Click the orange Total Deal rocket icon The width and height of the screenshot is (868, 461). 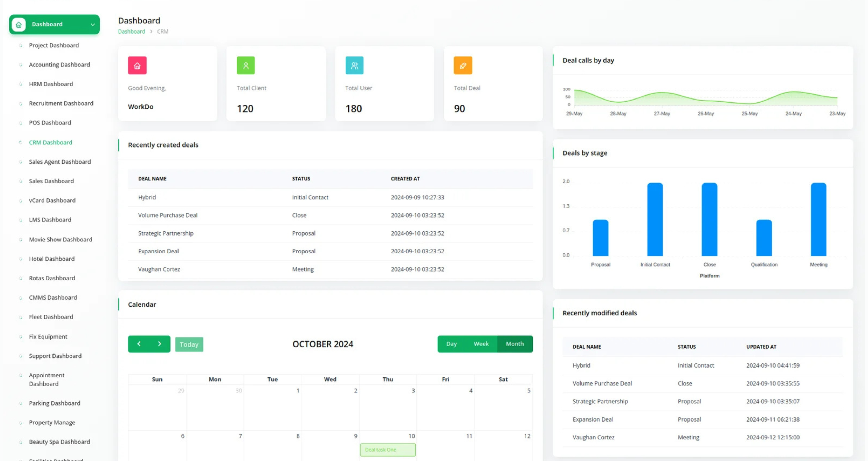click(x=463, y=65)
